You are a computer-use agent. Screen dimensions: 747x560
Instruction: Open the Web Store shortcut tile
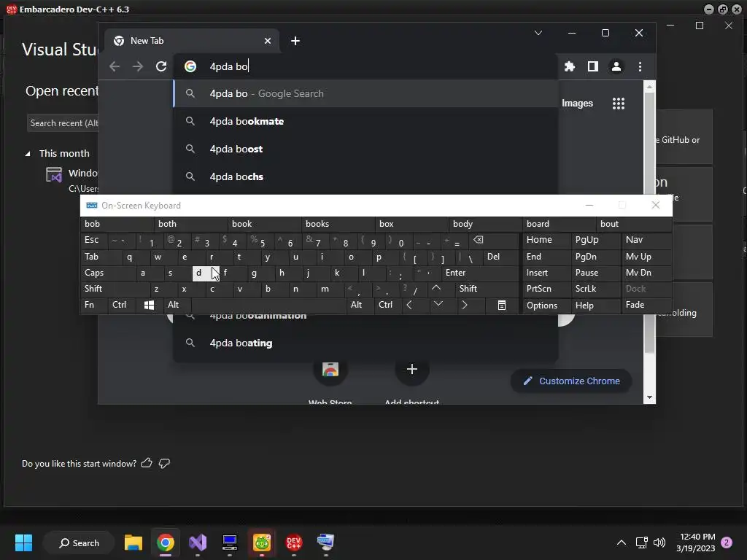[x=330, y=369]
